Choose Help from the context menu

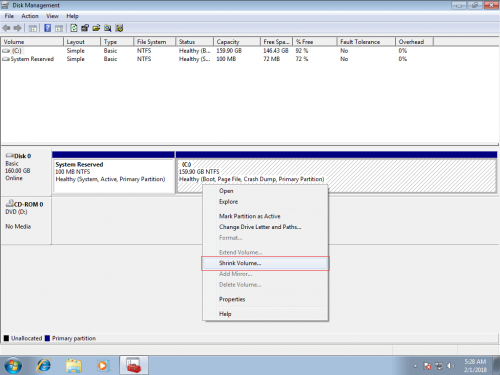click(x=265, y=314)
